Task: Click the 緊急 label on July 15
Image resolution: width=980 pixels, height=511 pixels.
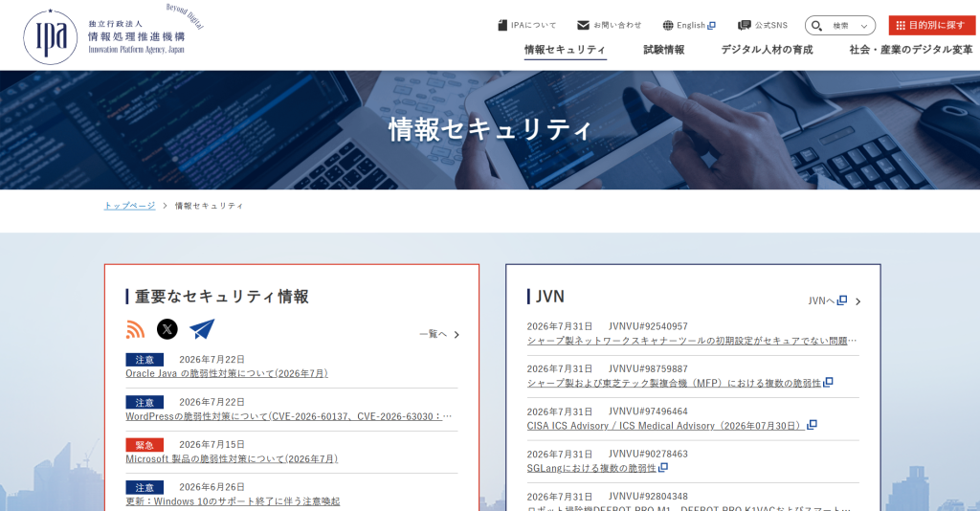Action: (x=145, y=445)
